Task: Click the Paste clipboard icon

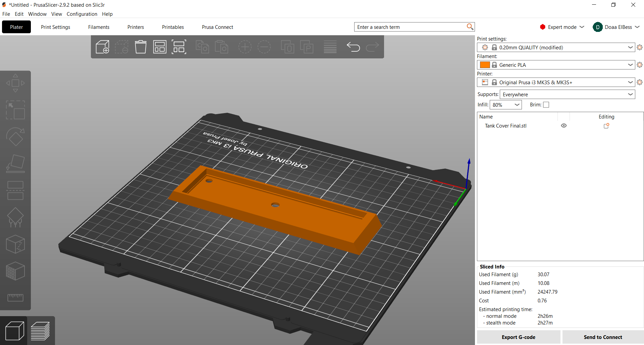Action: [x=221, y=47]
